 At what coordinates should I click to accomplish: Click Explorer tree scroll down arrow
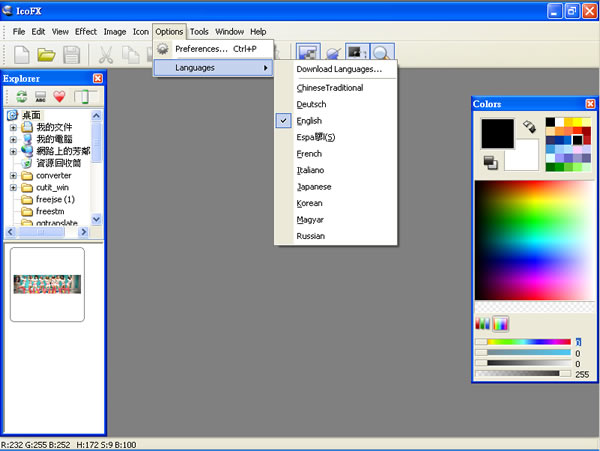[x=96, y=219]
